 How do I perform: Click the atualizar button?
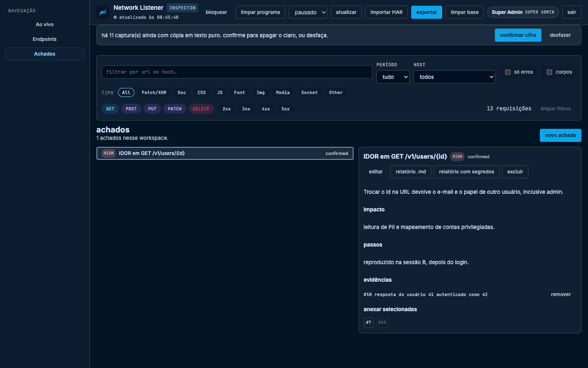346,12
